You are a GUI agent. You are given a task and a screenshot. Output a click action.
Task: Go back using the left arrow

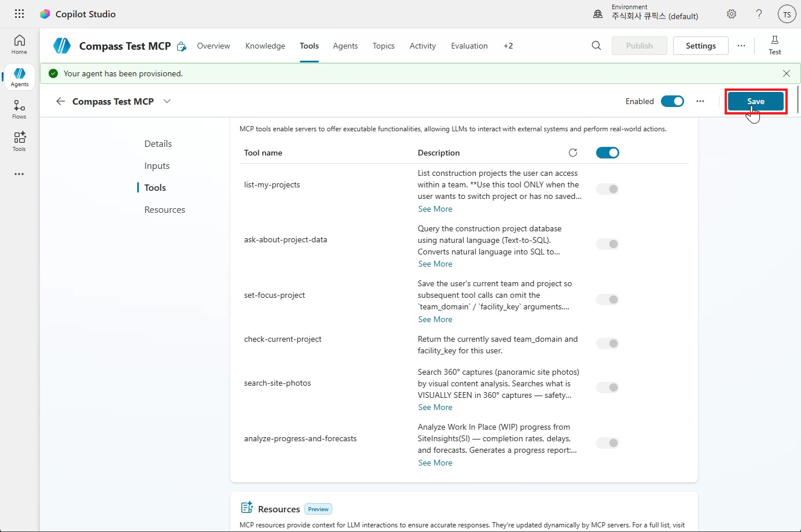tap(60, 101)
